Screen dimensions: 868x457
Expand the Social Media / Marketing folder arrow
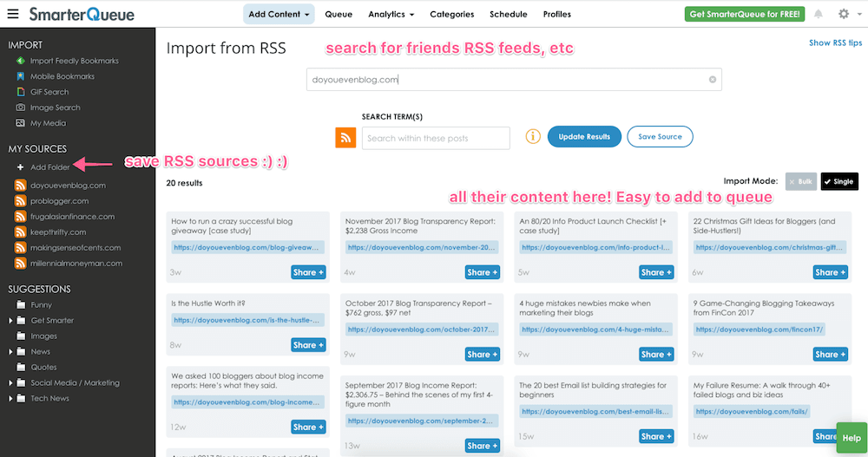pyautogui.click(x=10, y=383)
